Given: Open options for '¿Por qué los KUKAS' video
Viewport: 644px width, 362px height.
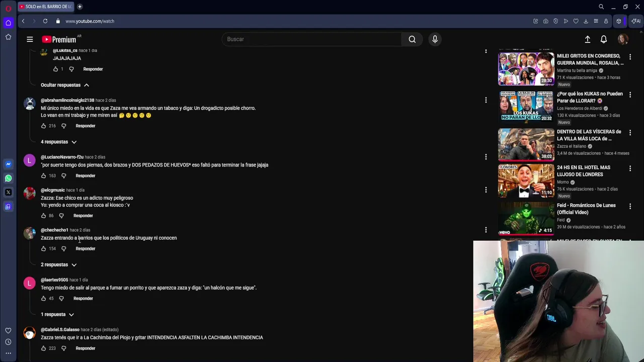Looking at the screenshot, I should (x=630, y=95).
